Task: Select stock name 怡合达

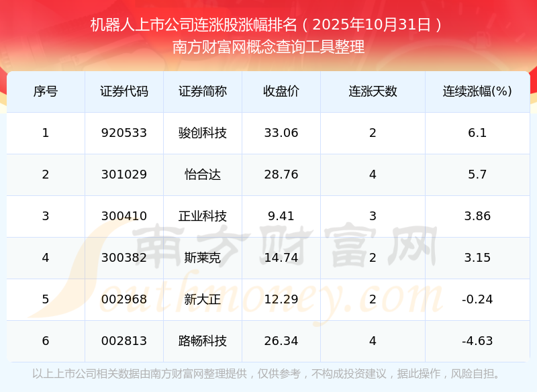Action: tap(203, 175)
